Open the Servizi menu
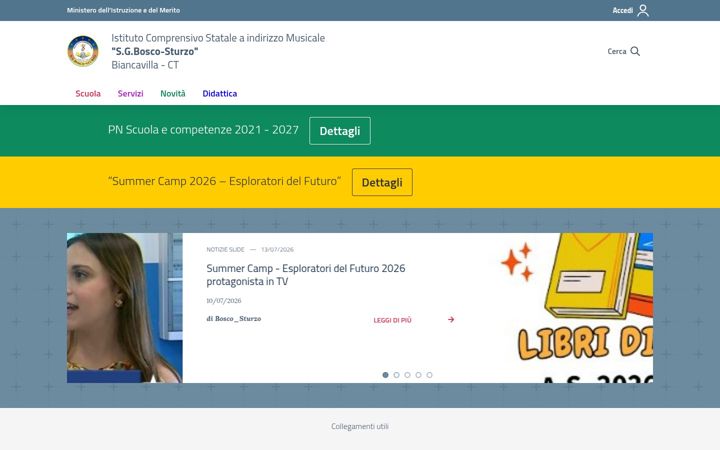The height and width of the screenshot is (450, 720). 130,94
